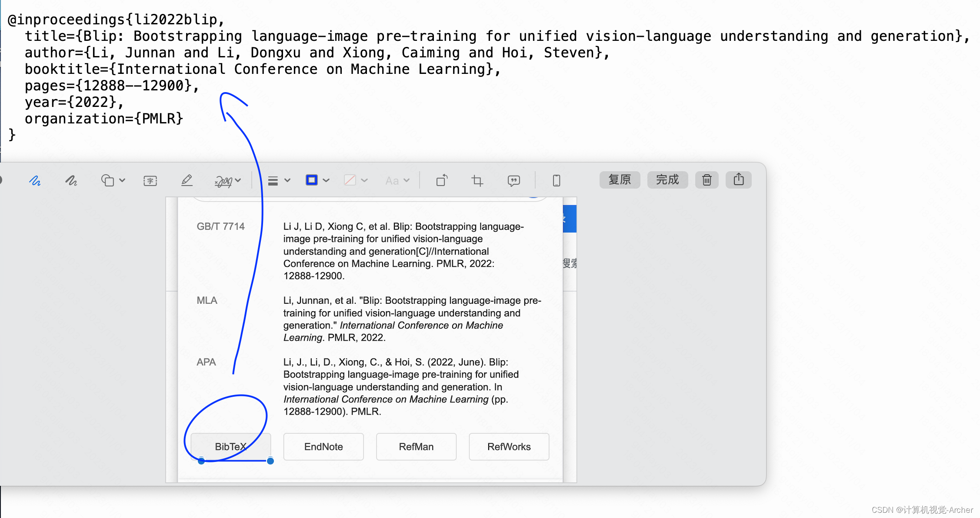The height and width of the screenshot is (518, 980).
Task: Click the 复原 revert button
Action: coord(620,179)
